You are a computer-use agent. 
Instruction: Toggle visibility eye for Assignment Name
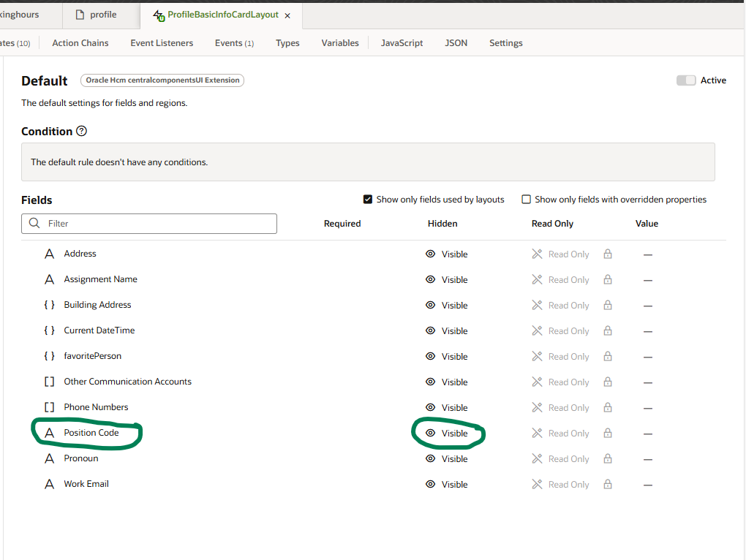(x=430, y=279)
